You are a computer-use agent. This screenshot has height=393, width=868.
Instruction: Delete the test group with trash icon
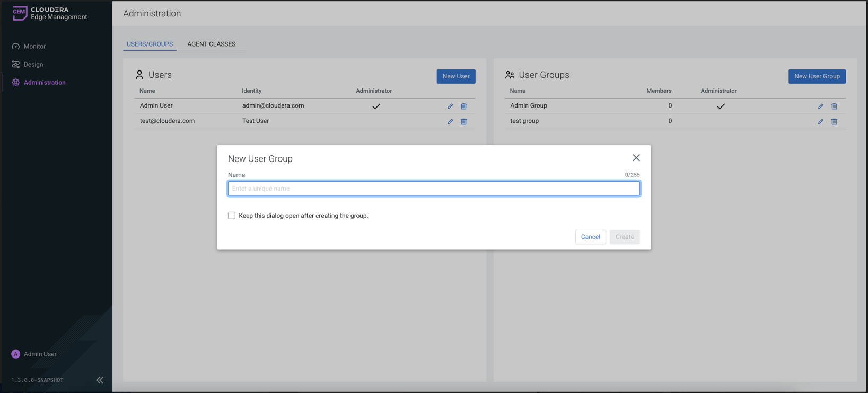pos(834,122)
